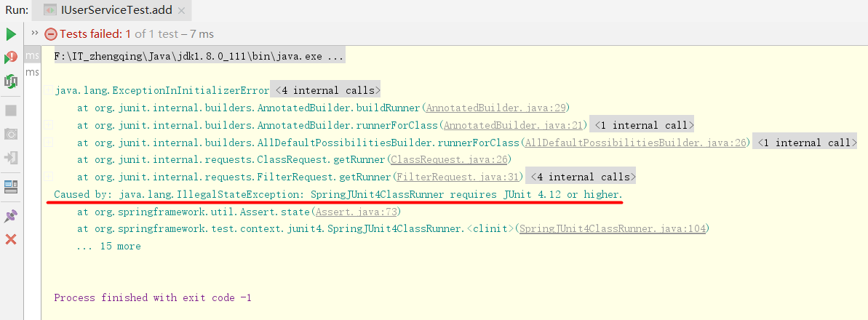The image size is (868, 320).
Task: Click 'java.lang.ExceptionInInitializerError' text
Action: pos(162,90)
